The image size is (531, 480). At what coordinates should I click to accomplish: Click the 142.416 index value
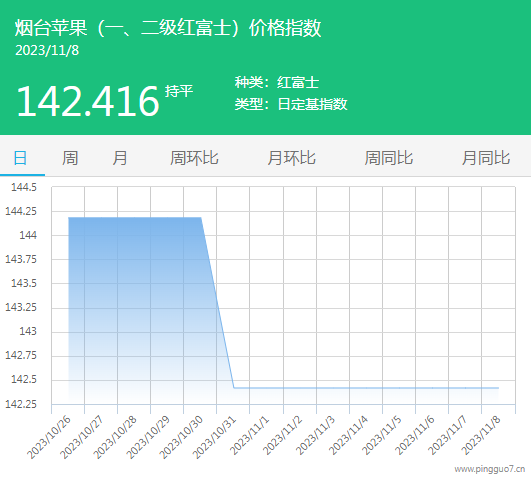tap(88, 101)
